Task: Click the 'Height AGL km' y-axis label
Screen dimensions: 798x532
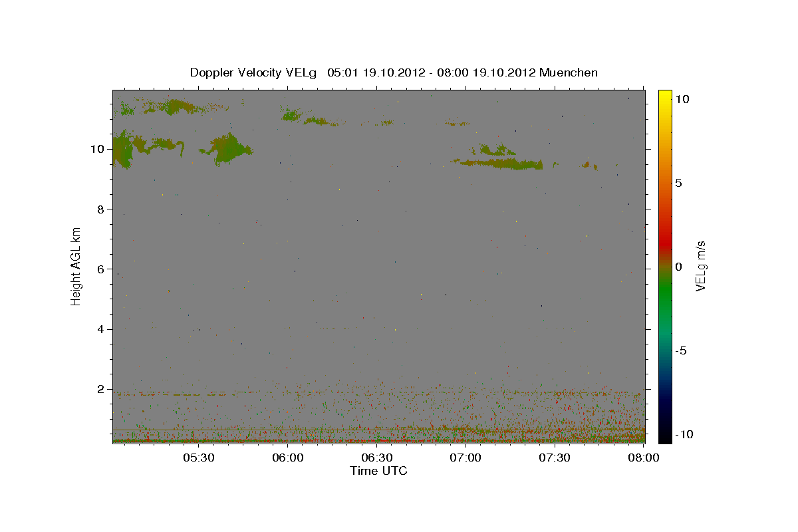Action: coord(76,267)
